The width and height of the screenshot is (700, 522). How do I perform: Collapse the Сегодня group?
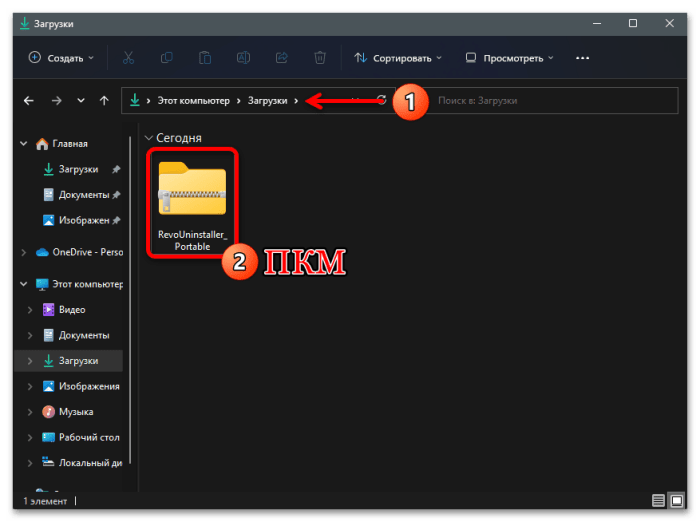(x=149, y=138)
